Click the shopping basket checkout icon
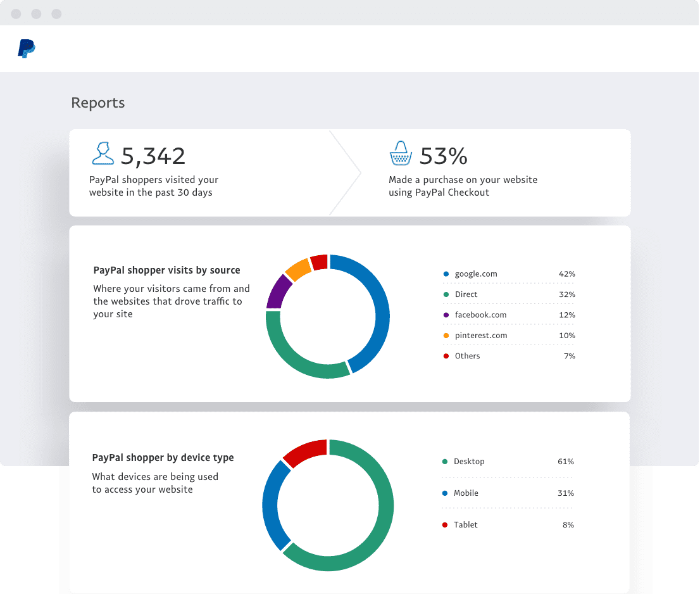700x594 pixels. tap(400, 154)
